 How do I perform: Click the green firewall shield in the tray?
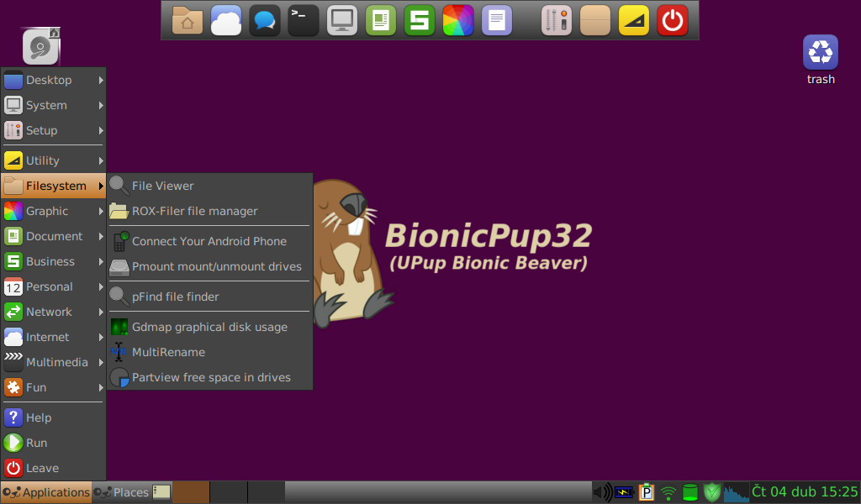click(x=711, y=492)
